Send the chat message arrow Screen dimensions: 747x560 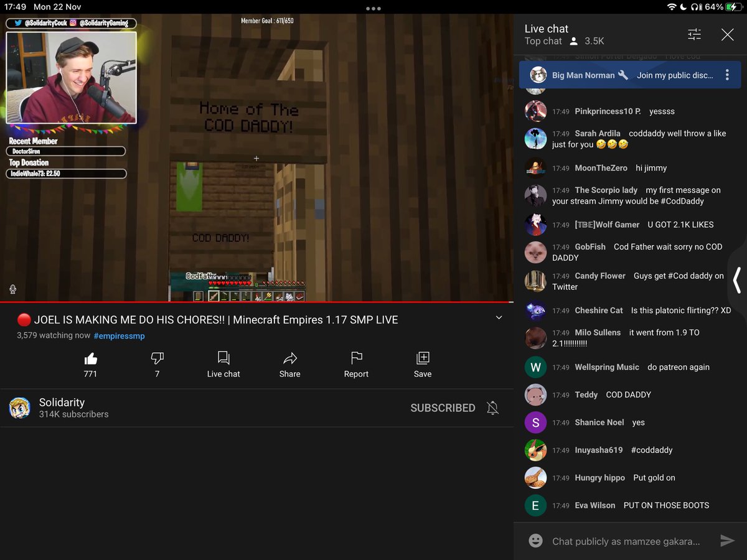[727, 541]
